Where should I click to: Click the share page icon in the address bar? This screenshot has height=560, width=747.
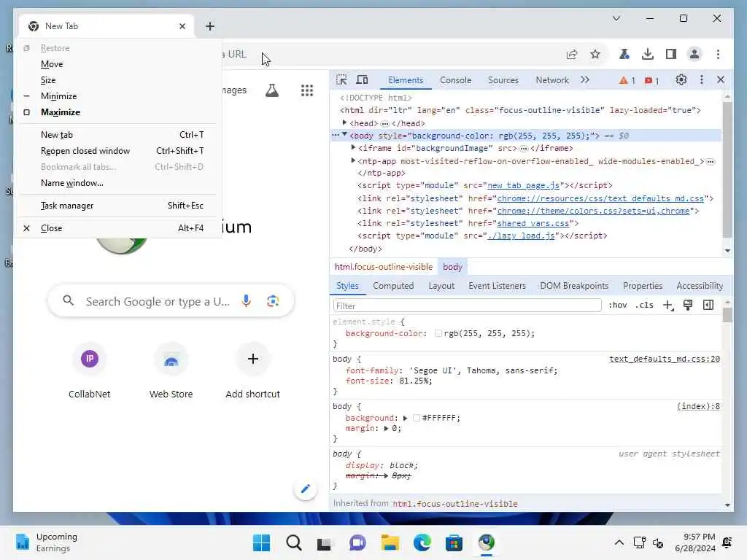pyautogui.click(x=572, y=54)
